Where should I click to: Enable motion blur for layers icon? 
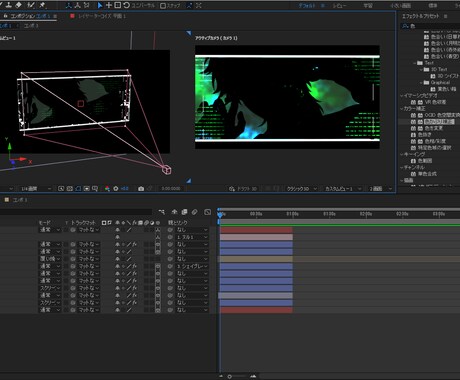pyautogui.click(x=195, y=212)
